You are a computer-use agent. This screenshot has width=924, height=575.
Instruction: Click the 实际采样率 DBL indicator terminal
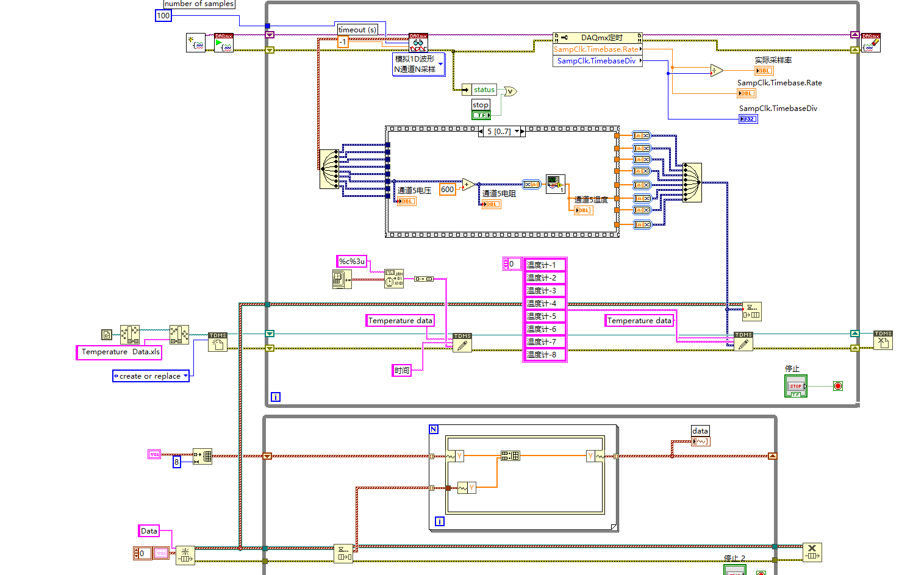[764, 71]
